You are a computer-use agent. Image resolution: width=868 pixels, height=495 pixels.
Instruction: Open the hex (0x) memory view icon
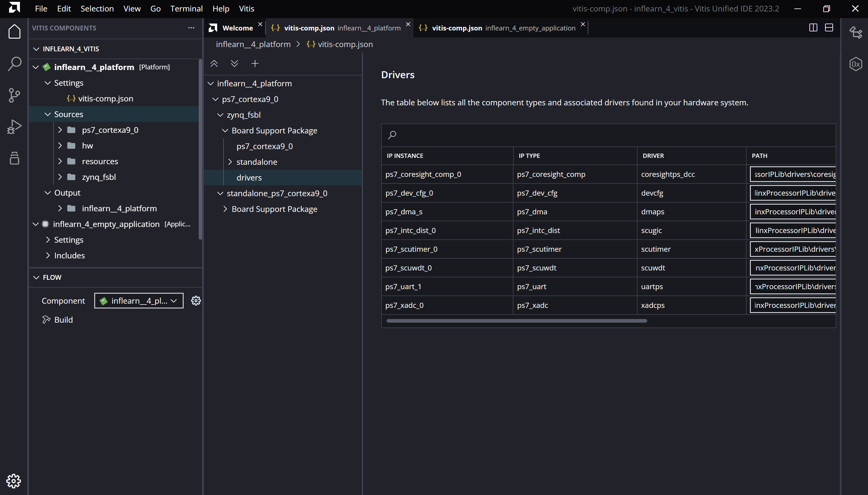[855, 64]
